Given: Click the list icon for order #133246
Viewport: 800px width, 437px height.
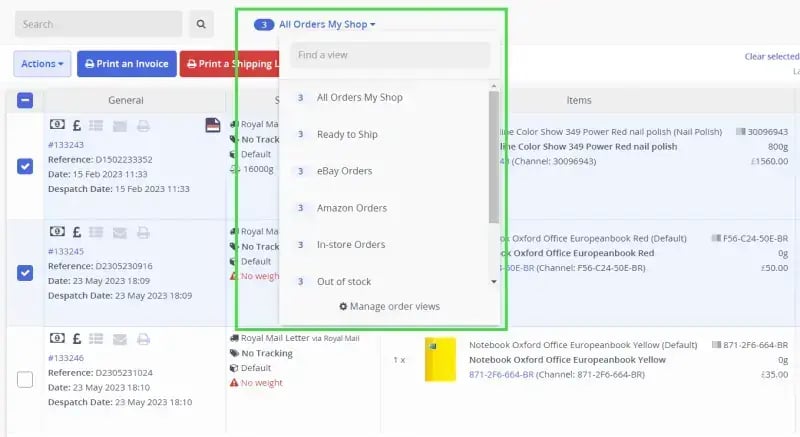Looking at the screenshot, I should (96, 339).
